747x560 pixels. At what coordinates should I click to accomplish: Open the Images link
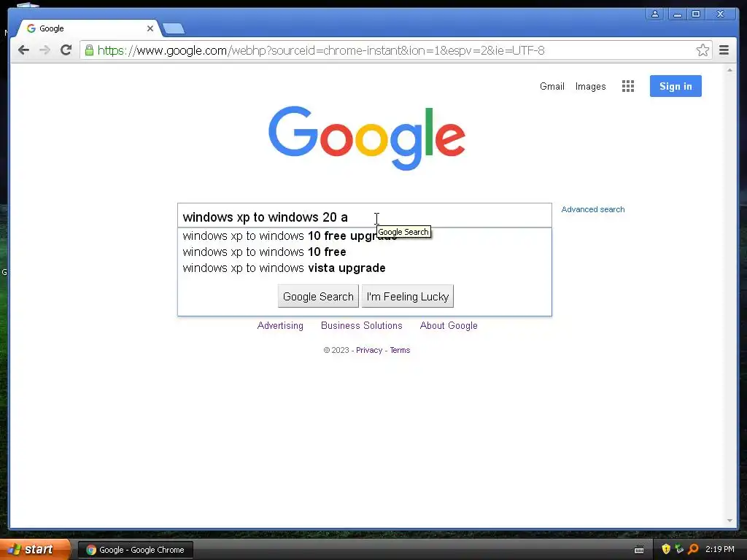coord(590,87)
